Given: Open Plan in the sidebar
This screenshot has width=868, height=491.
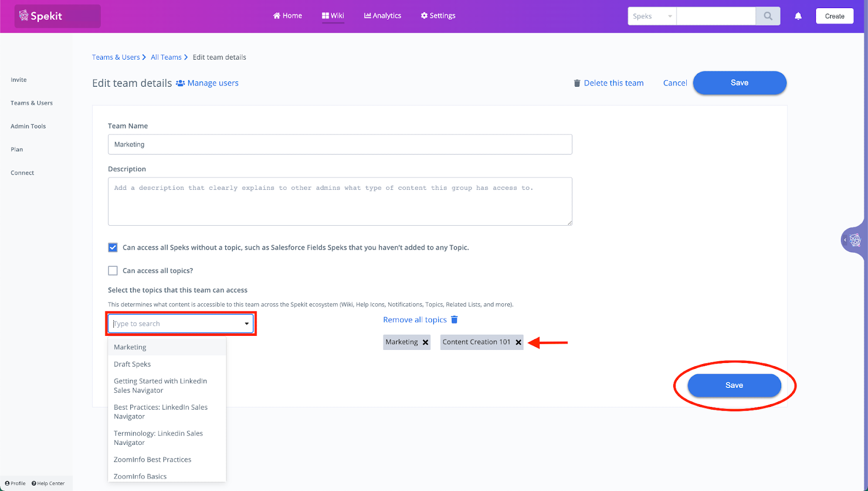Looking at the screenshot, I should 17,150.
